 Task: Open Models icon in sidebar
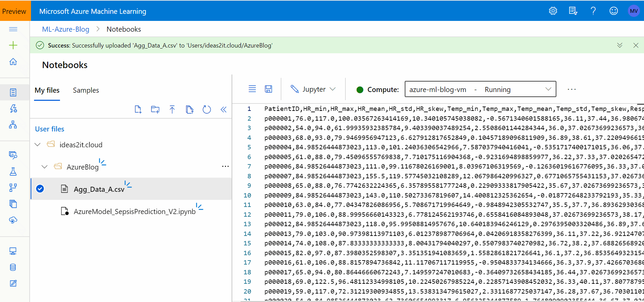[13, 204]
